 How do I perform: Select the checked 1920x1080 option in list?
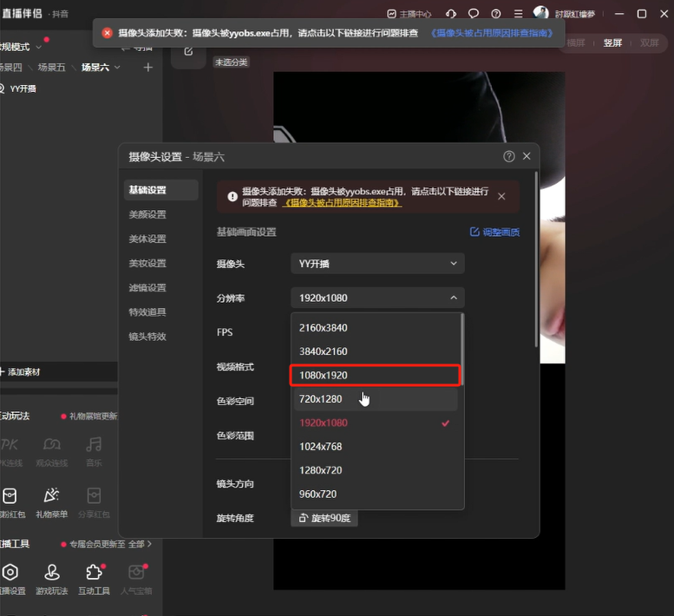click(376, 423)
